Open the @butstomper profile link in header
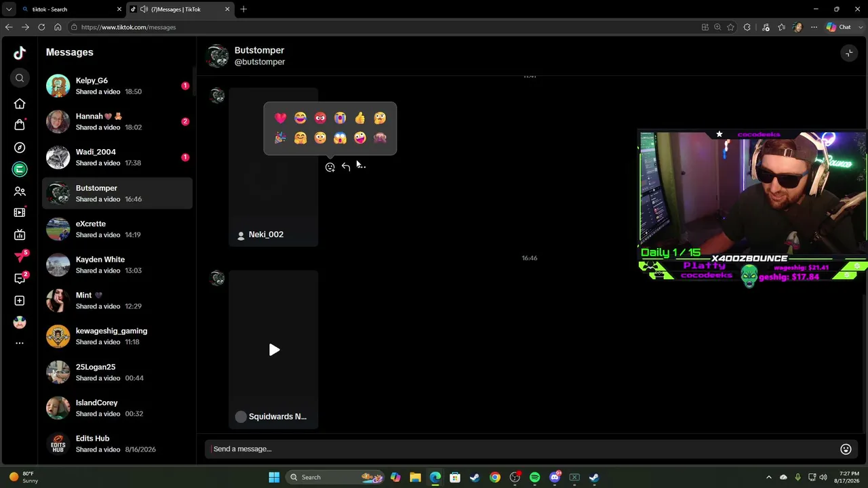This screenshot has width=868, height=488. [x=260, y=62]
